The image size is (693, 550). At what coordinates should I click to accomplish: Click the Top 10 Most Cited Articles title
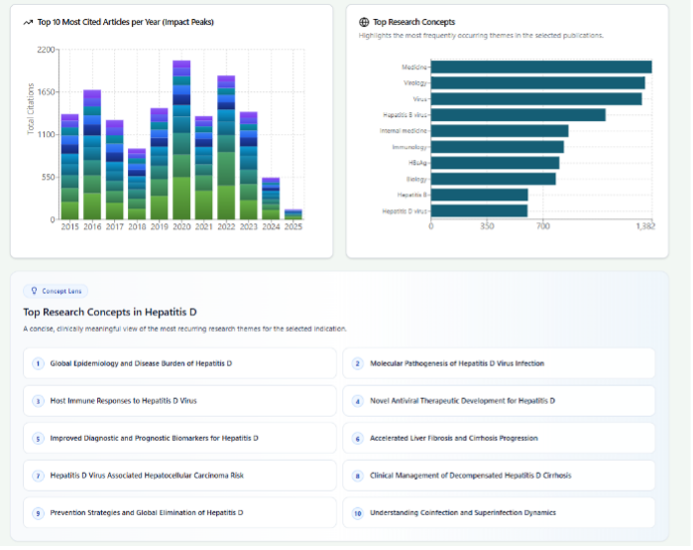click(126, 22)
